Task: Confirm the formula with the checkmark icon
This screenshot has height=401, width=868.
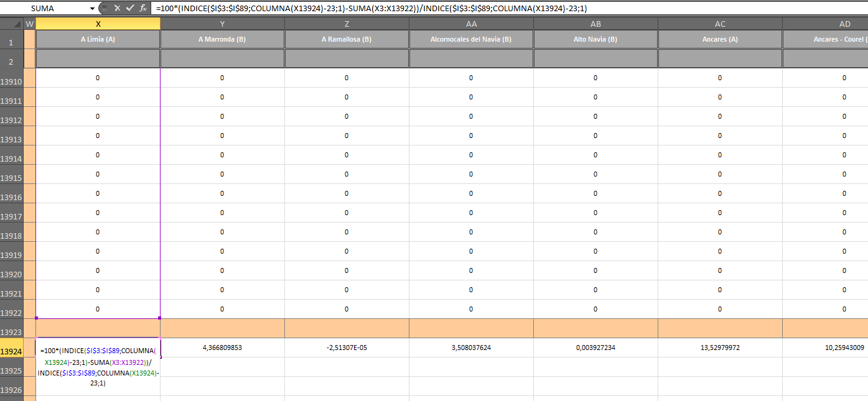Action: [129, 8]
